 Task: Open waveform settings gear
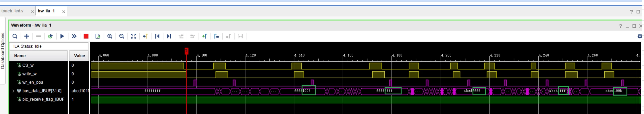click(640, 36)
